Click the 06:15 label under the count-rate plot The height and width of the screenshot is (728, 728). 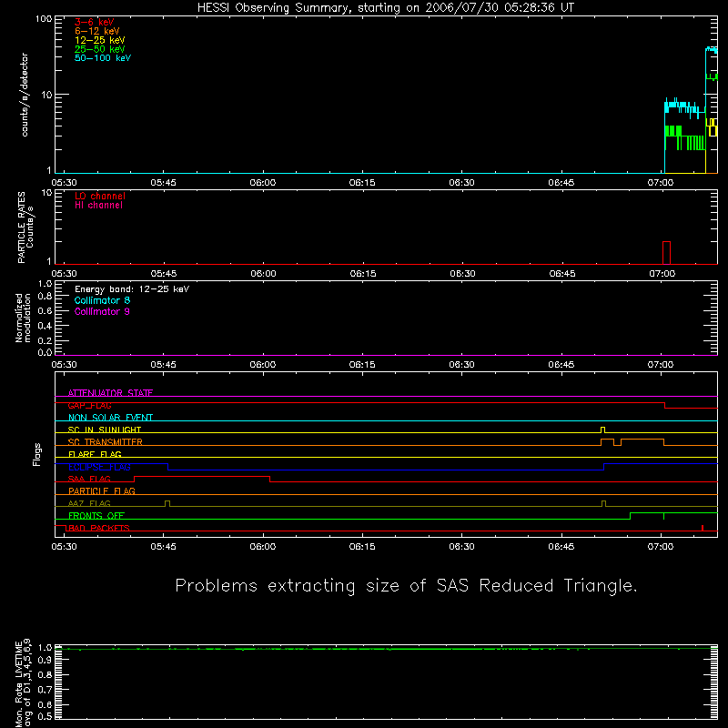click(x=362, y=183)
